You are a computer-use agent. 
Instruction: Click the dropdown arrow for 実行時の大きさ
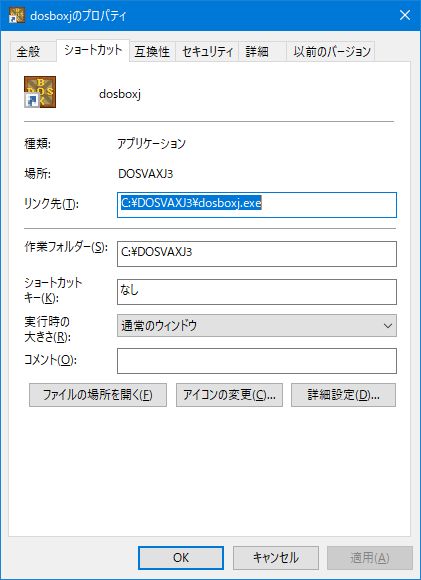click(x=388, y=326)
